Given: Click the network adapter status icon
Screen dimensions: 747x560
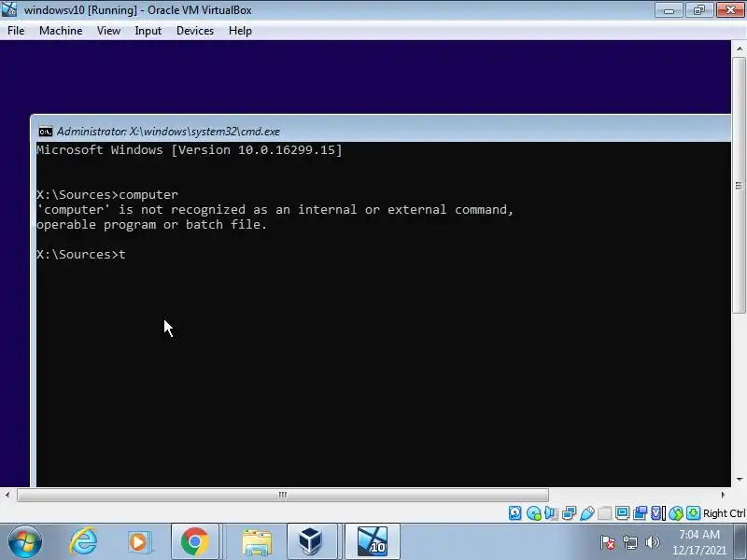Looking at the screenshot, I should [569, 512].
